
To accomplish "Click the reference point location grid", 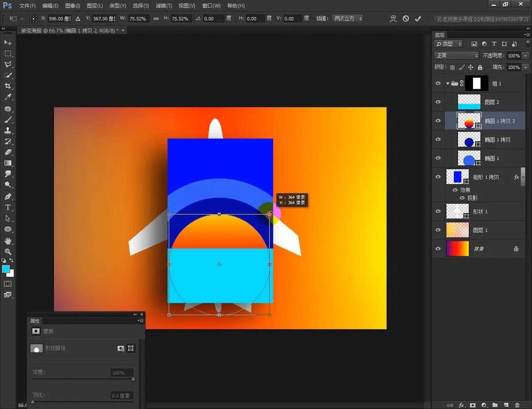I will pyautogui.click(x=33, y=19).
